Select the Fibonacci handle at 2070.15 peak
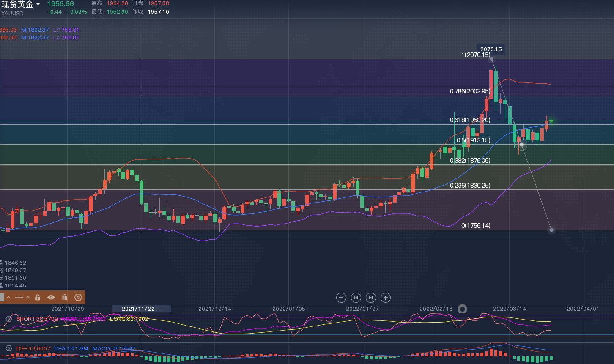Viewport: 614px width, 364px height. point(491,59)
